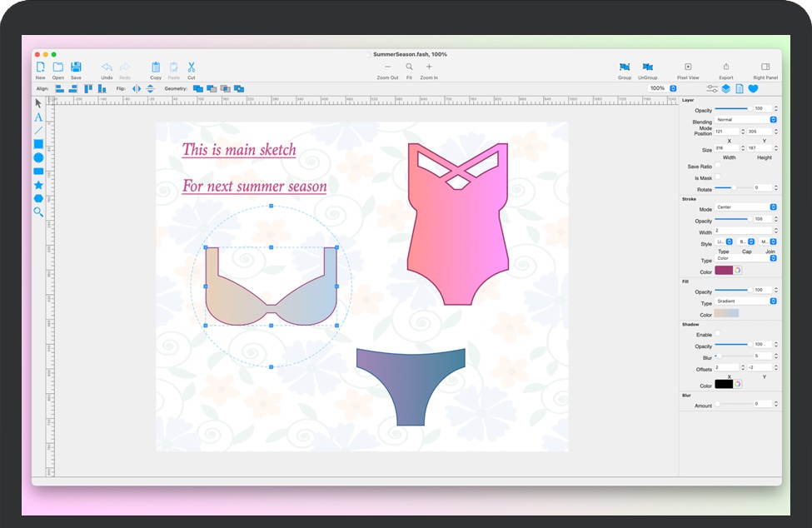The width and height of the screenshot is (812, 528).
Task: Activate the magnifier Zoom tool
Action: 38,212
